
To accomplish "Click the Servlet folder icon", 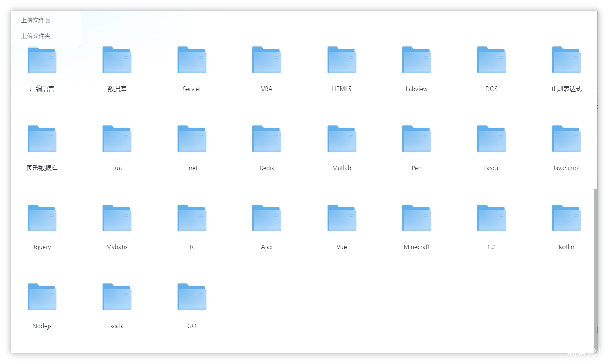I will (192, 60).
